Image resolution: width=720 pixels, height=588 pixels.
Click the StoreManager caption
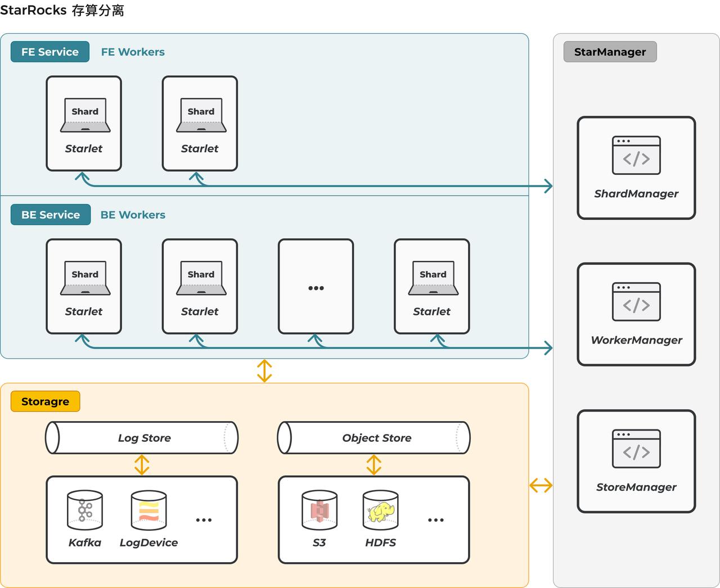[636, 487]
